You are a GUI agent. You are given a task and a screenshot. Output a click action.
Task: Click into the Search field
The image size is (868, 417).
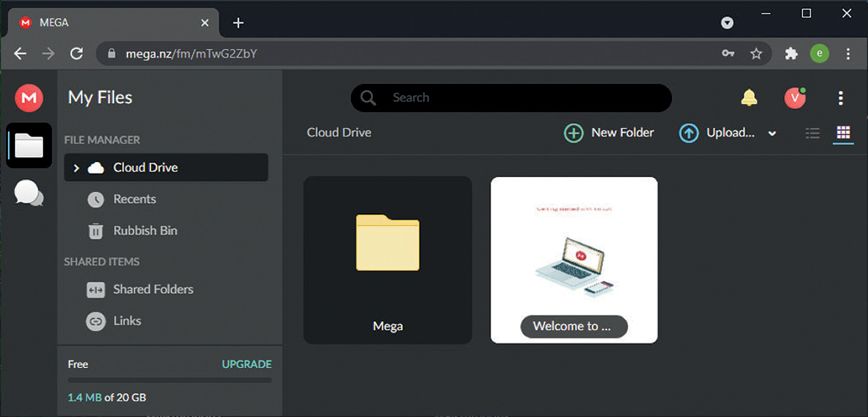pyautogui.click(x=511, y=97)
